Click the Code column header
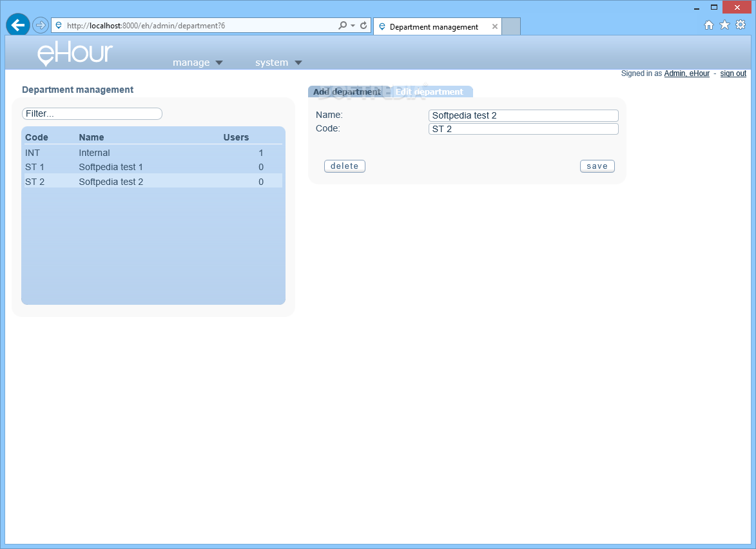Screen dimensions: 756x549 (x=37, y=137)
